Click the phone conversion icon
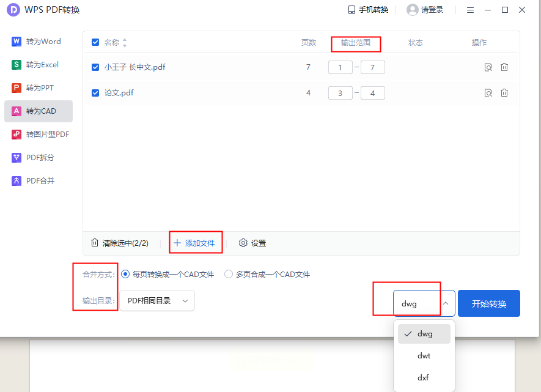Image resolution: width=541 pixels, height=392 pixels. (x=351, y=10)
